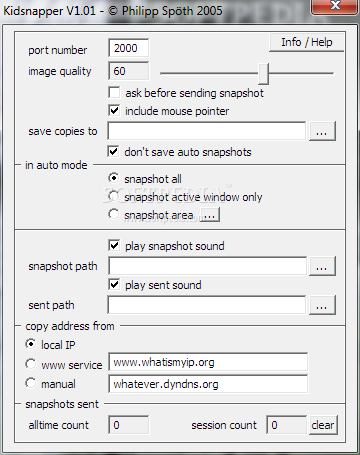Click the 'alltime count' label
Screen dimensions: 360x455
point(59,425)
